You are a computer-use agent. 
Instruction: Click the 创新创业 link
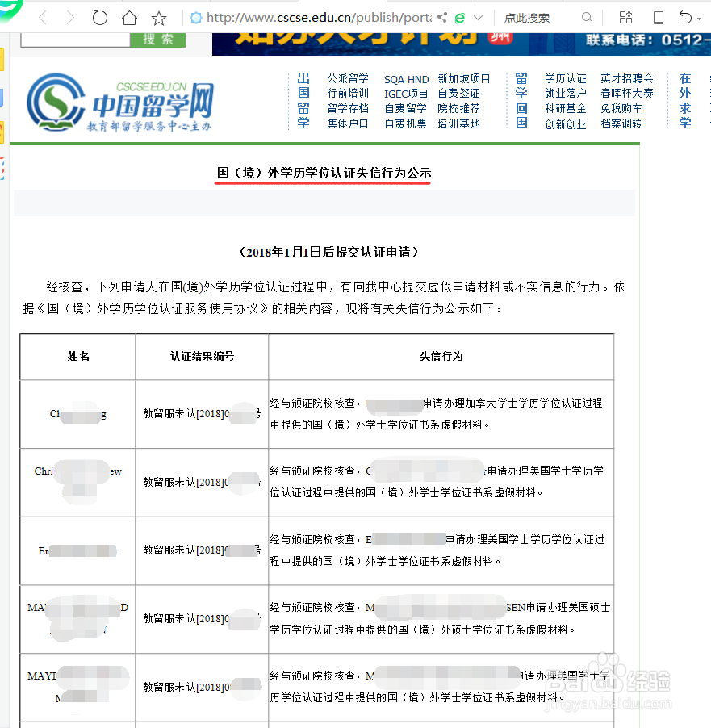tap(566, 124)
